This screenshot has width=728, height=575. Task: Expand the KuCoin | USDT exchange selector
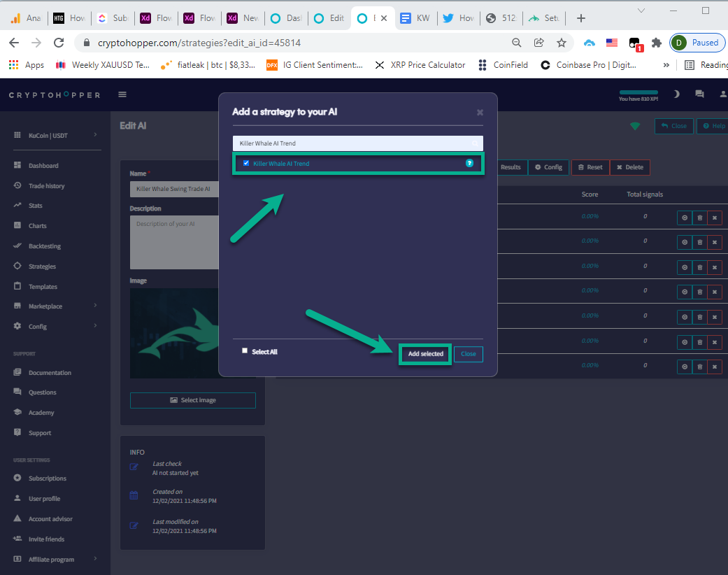point(56,135)
